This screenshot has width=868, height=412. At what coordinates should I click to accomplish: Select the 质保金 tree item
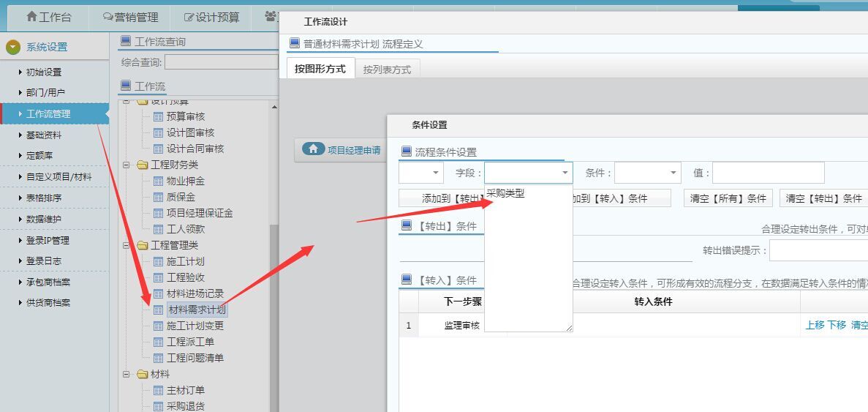pos(181,197)
